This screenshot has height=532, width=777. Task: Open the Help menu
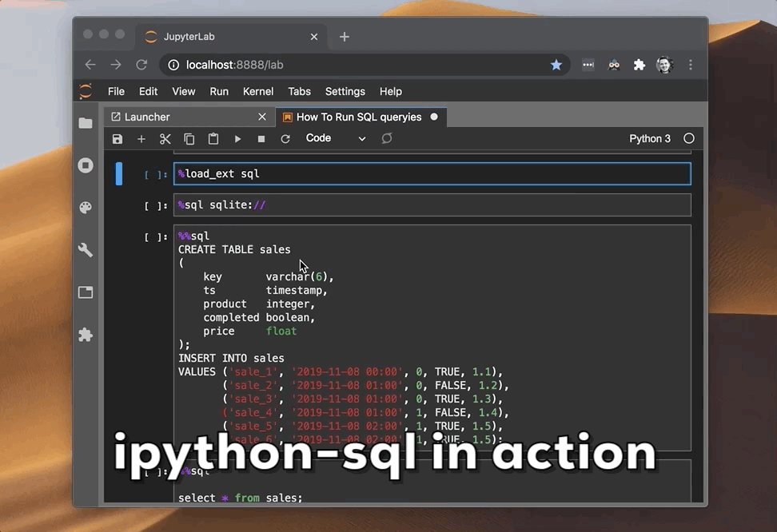(390, 91)
